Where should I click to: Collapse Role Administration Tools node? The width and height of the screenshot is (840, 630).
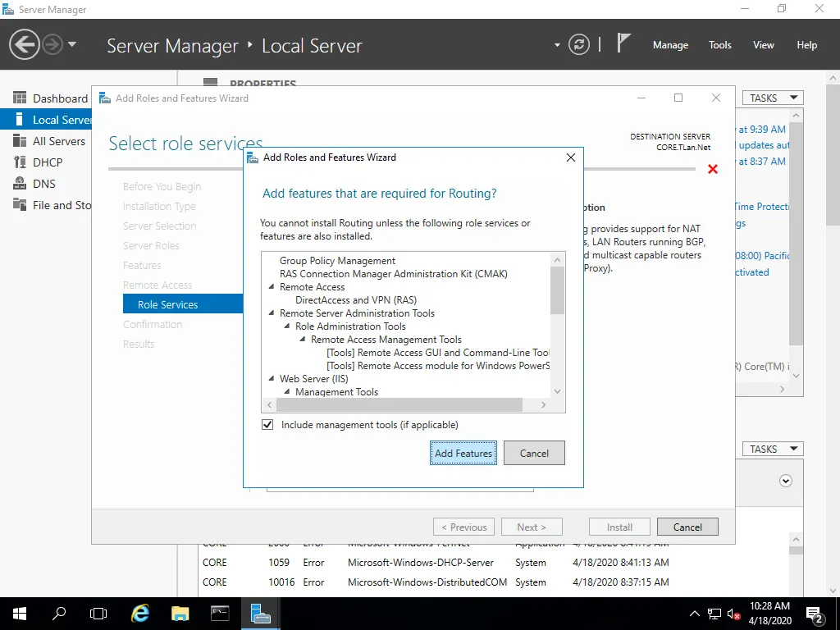coord(286,326)
